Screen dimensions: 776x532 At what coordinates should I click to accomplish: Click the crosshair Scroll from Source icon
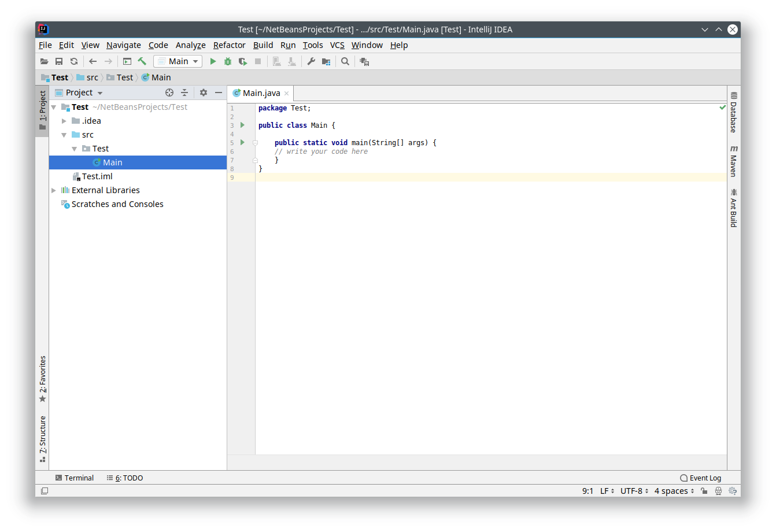(169, 93)
